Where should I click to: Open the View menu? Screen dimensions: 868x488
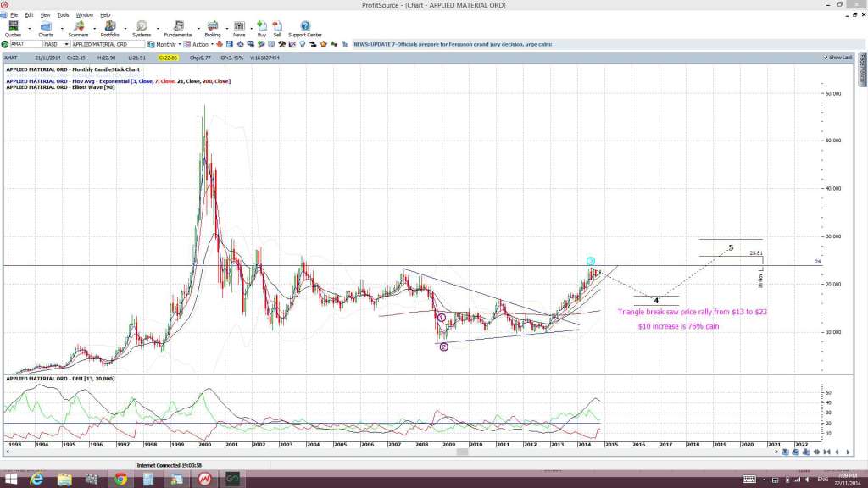[x=46, y=15]
